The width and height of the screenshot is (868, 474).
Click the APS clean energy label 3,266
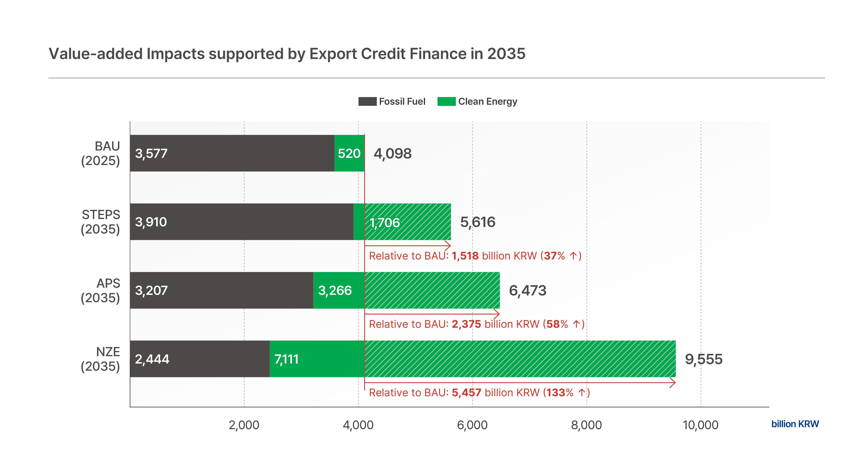point(335,291)
